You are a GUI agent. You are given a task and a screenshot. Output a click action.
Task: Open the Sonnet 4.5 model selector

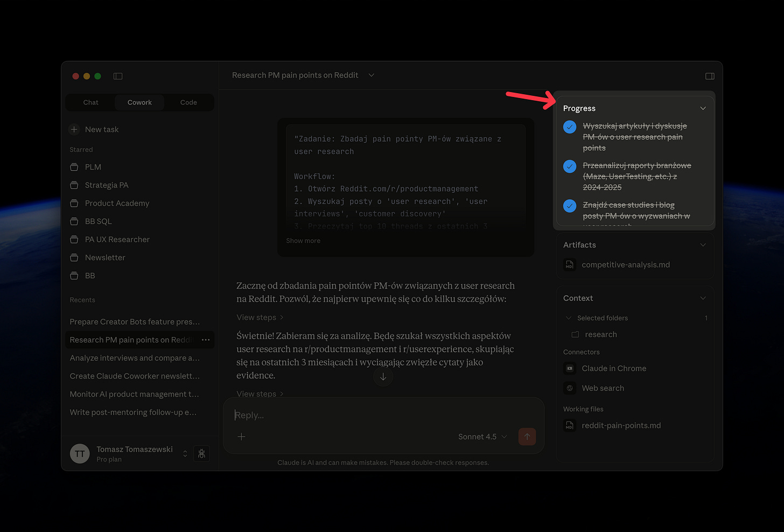[482, 437]
